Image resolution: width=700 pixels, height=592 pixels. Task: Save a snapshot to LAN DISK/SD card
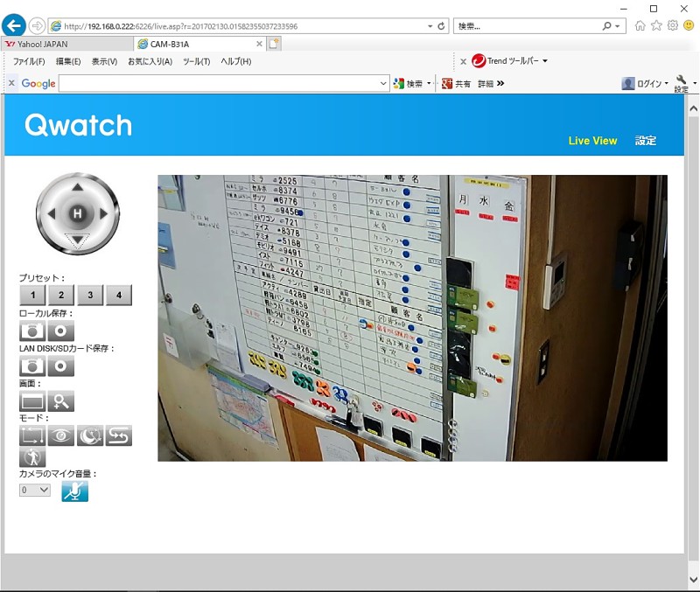tap(32, 366)
